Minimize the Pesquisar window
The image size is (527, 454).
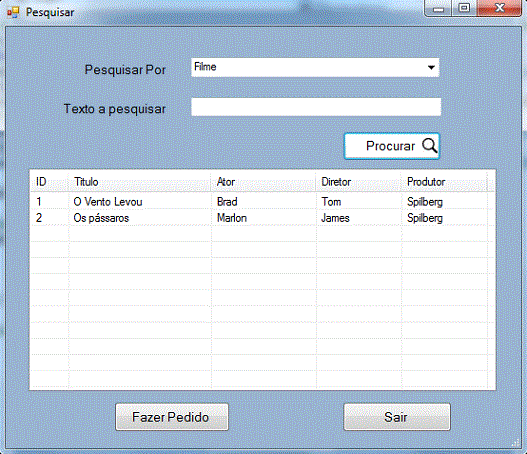point(438,8)
